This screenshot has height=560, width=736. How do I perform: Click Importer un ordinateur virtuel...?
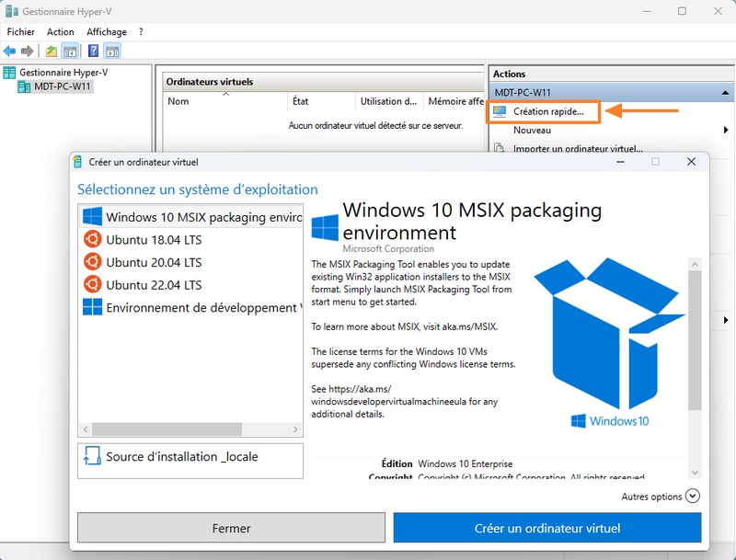(578, 148)
